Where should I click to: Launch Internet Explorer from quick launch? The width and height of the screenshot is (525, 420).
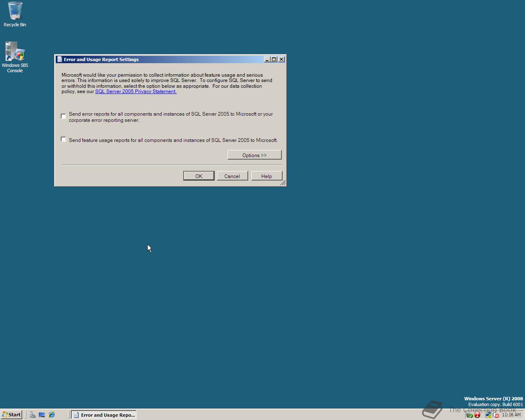52,415
